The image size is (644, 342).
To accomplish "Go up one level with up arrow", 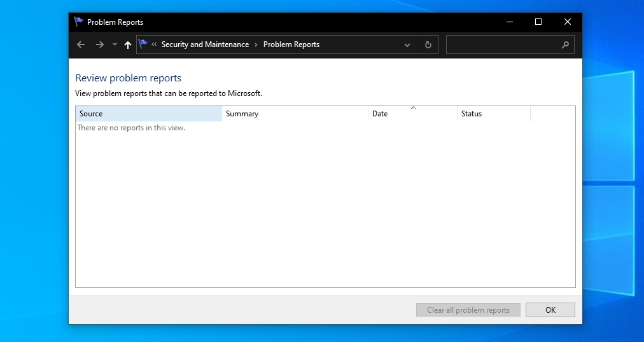I will tap(128, 44).
